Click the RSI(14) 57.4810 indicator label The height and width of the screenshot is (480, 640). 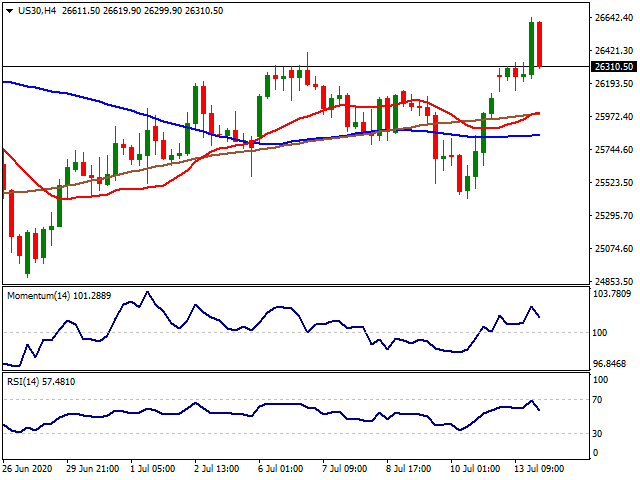coord(41,382)
